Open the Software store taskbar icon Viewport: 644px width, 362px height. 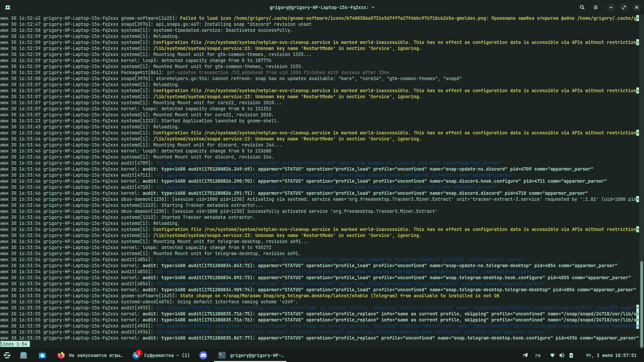pyautogui.click(x=42, y=355)
